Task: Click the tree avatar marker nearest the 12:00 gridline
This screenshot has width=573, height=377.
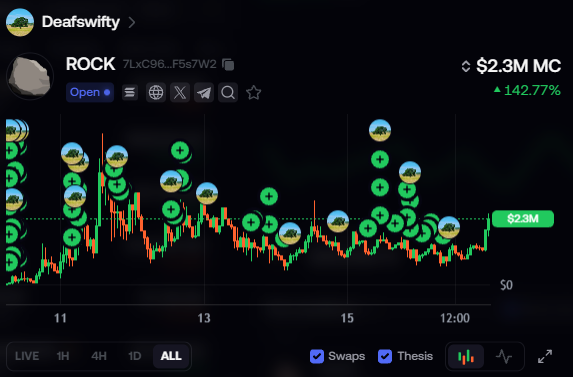Action: pos(449,228)
